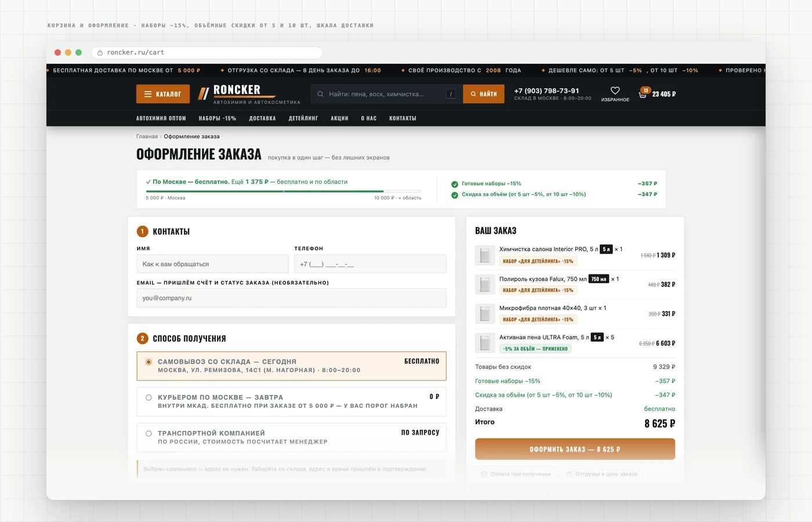Open the Автохимия оптом menu

click(161, 118)
